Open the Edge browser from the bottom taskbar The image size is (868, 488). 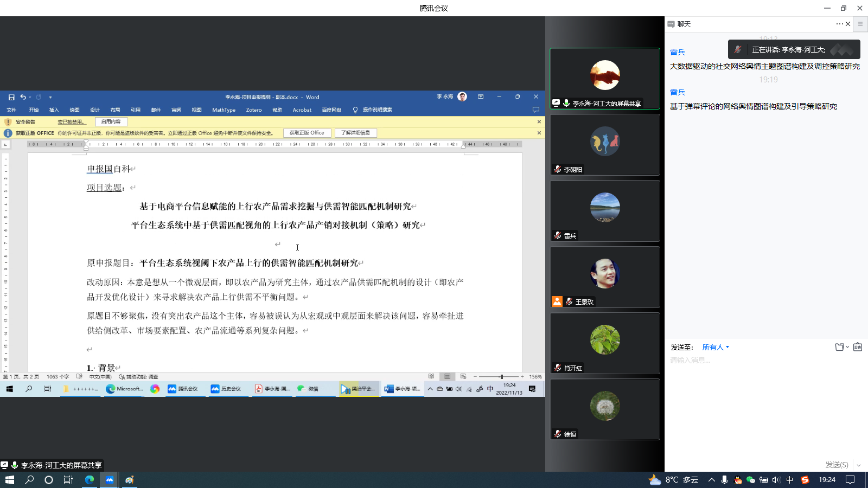pyautogui.click(x=90, y=480)
